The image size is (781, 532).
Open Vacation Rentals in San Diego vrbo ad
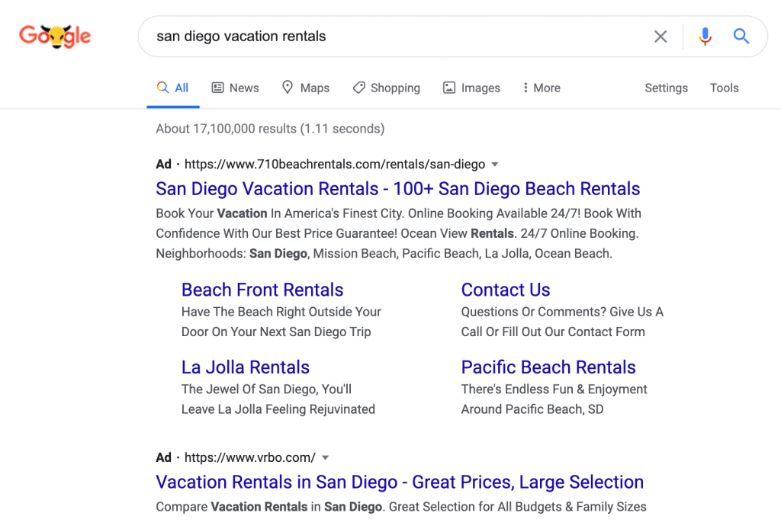[400, 482]
